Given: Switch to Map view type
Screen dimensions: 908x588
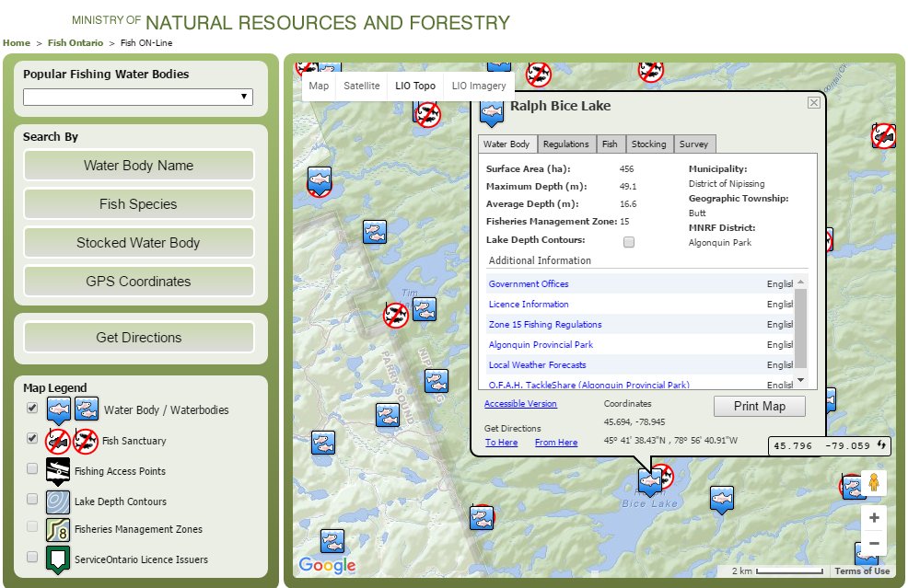Looking at the screenshot, I should [319, 86].
